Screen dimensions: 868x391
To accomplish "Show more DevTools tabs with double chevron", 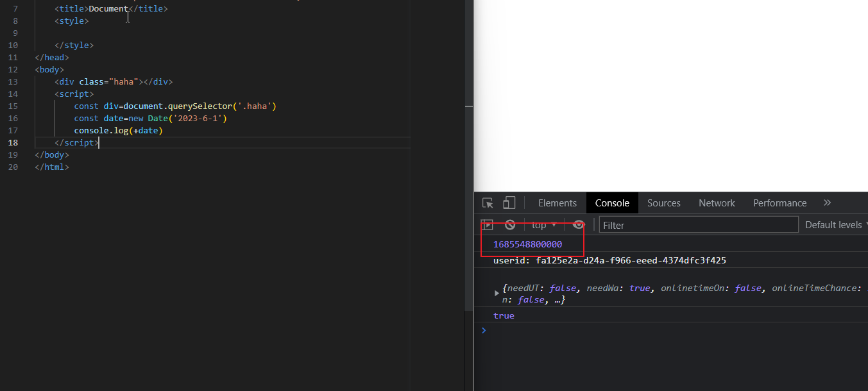I will [x=827, y=203].
